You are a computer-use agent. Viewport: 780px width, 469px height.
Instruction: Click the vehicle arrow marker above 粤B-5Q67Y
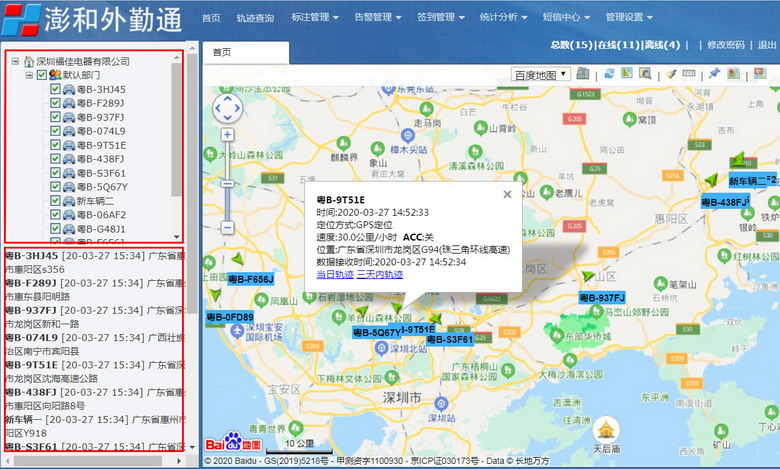[x=362, y=311]
